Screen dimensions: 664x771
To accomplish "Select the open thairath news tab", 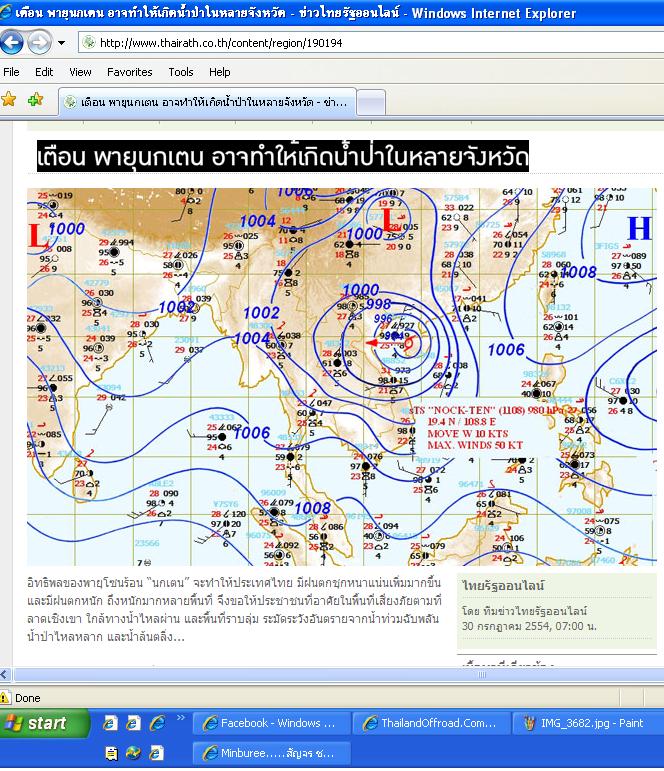I will 207,102.
